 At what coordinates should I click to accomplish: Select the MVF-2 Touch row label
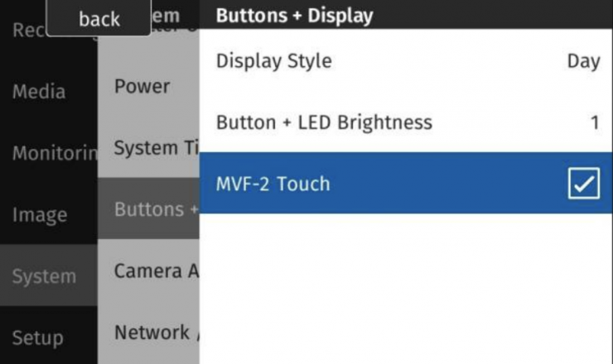tap(273, 184)
